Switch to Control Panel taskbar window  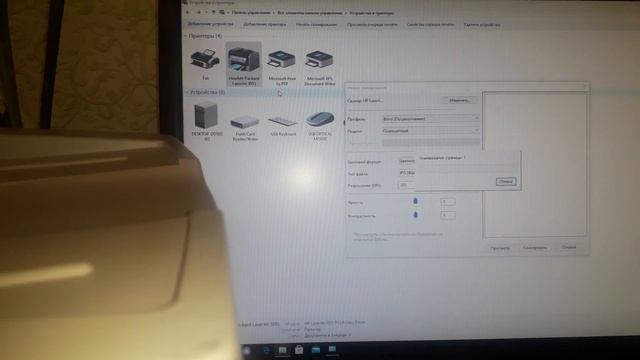tap(332, 350)
